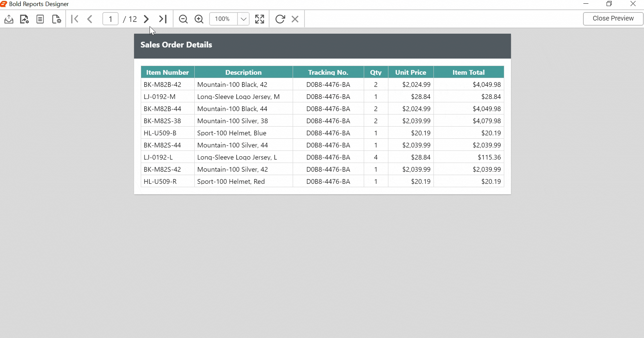This screenshot has height=338, width=644.
Task: Click the Close Preview button
Action: click(613, 19)
